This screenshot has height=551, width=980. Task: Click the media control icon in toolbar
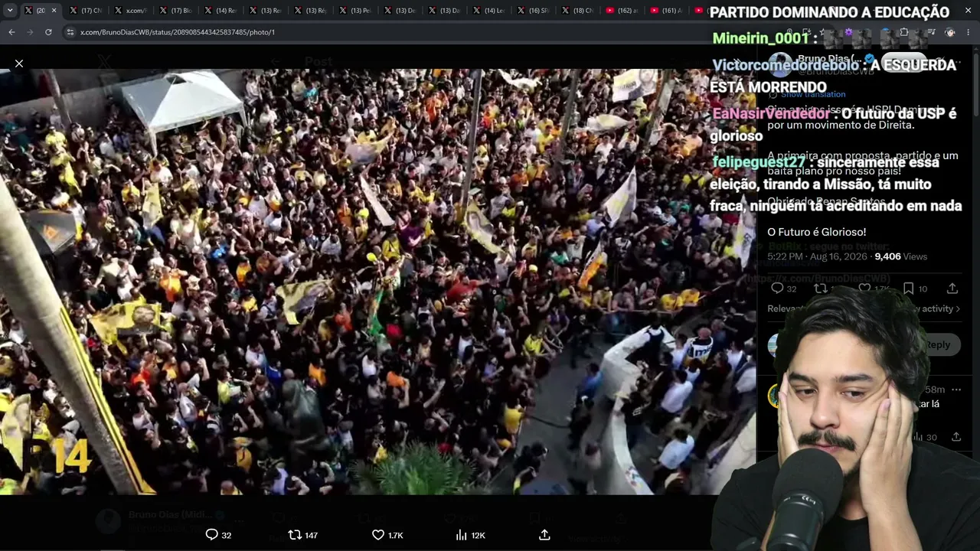[x=931, y=32]
